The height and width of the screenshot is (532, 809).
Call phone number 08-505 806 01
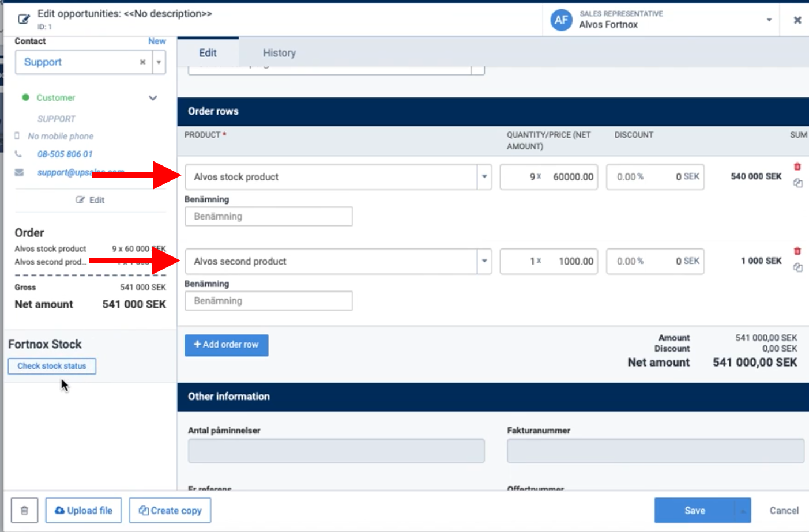[65, 154]
